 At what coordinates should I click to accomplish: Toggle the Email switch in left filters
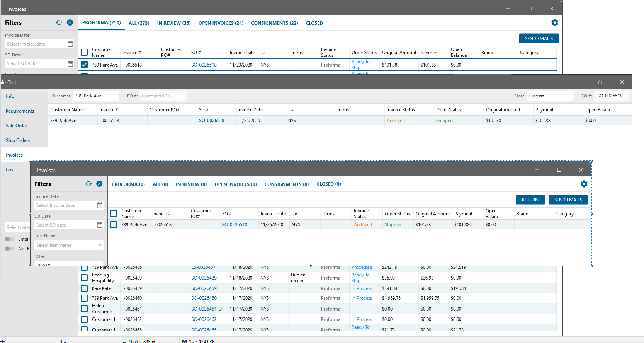coord(10,239)
